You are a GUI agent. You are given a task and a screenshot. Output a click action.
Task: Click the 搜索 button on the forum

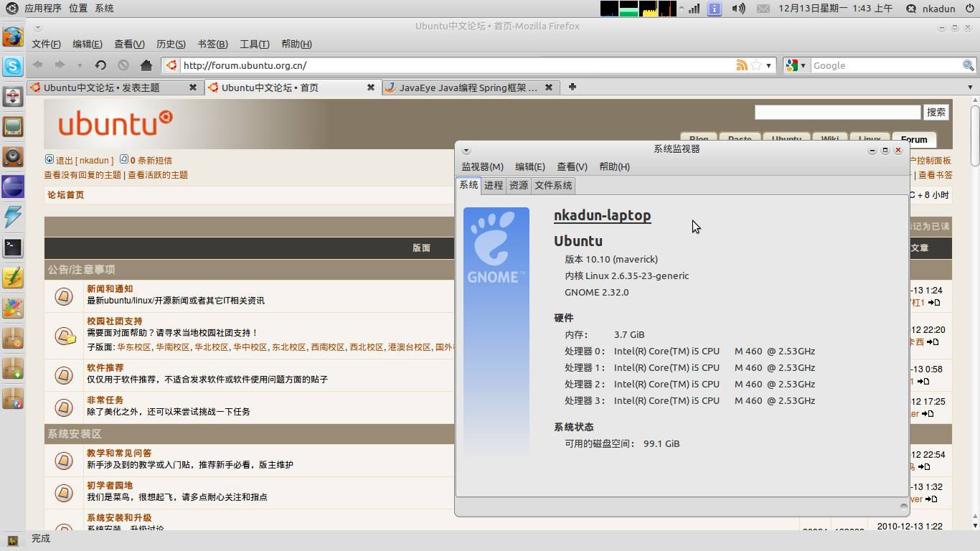pos(936,112)
